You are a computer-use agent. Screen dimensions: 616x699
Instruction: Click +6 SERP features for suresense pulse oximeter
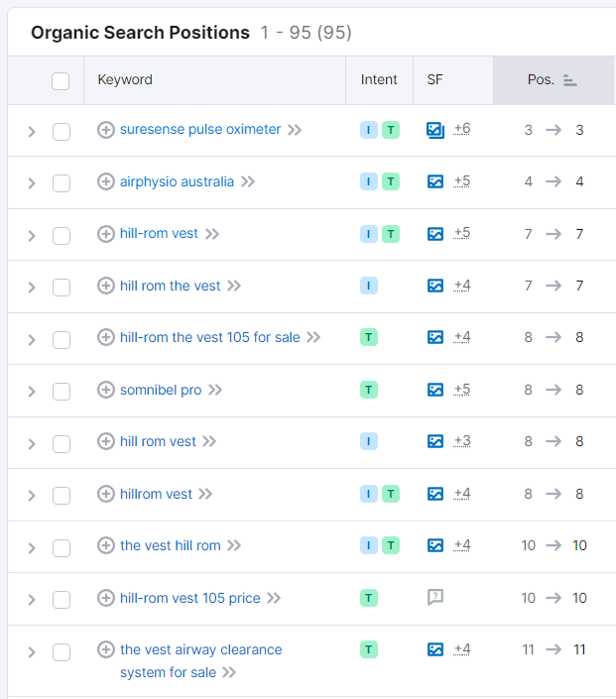click(x=461, y=129)
